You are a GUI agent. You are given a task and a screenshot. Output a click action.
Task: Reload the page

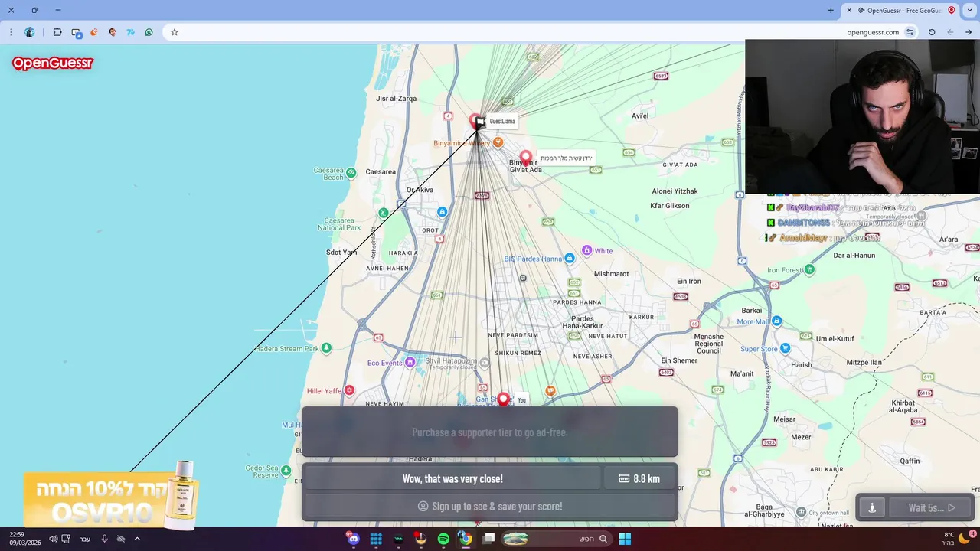[932, 32]
